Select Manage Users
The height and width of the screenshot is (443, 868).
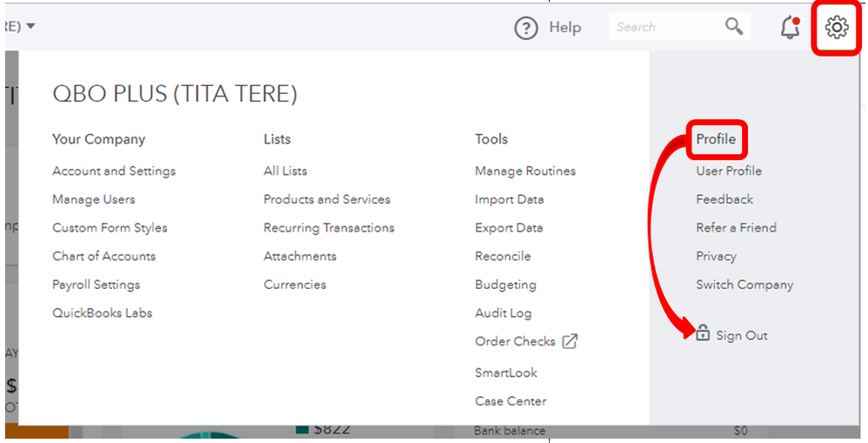(94, 199)
